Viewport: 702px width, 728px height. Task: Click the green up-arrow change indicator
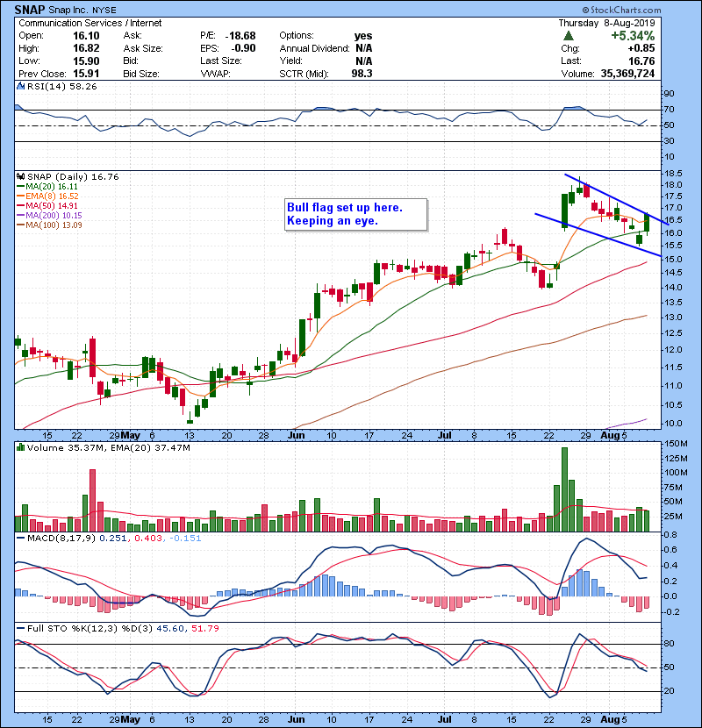click(x=568, y=36)
